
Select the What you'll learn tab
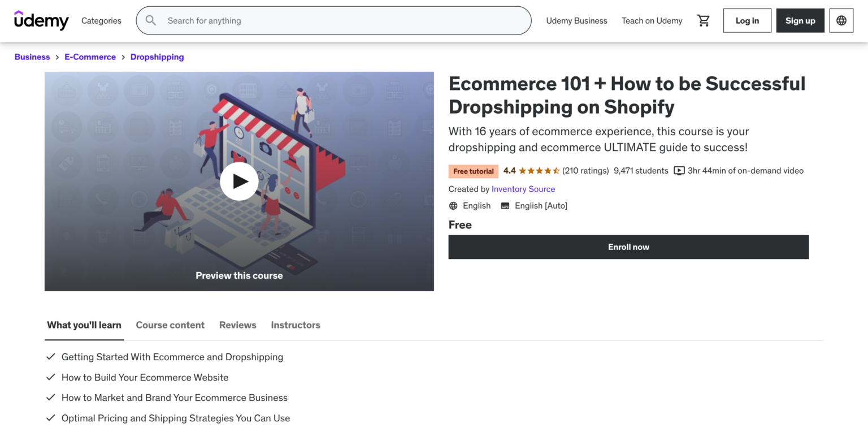point(84,325)
